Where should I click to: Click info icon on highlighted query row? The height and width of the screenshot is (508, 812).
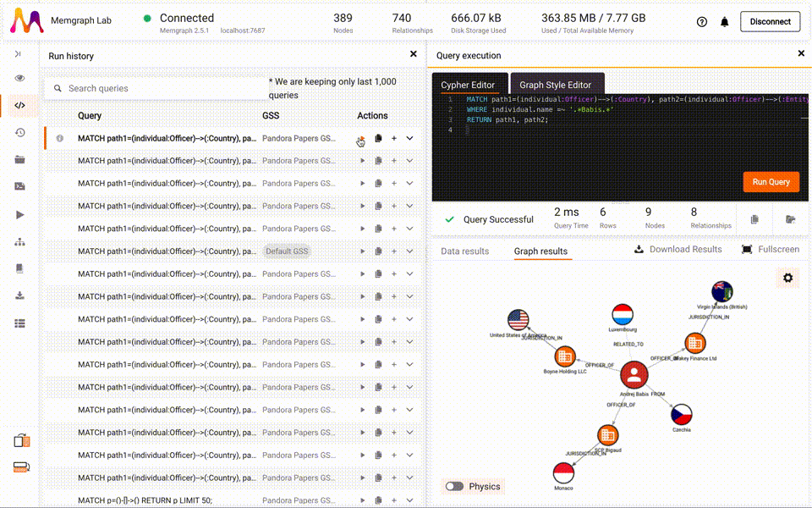(60, 138)
